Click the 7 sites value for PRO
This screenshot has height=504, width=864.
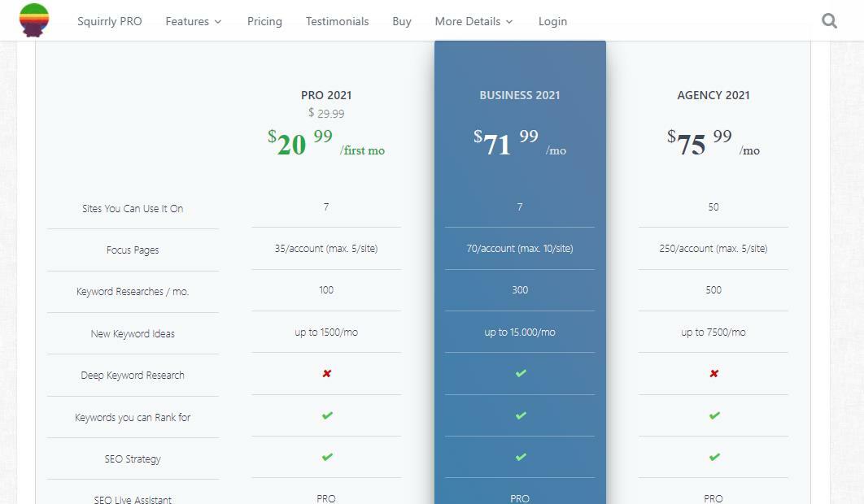click(326, 207)
